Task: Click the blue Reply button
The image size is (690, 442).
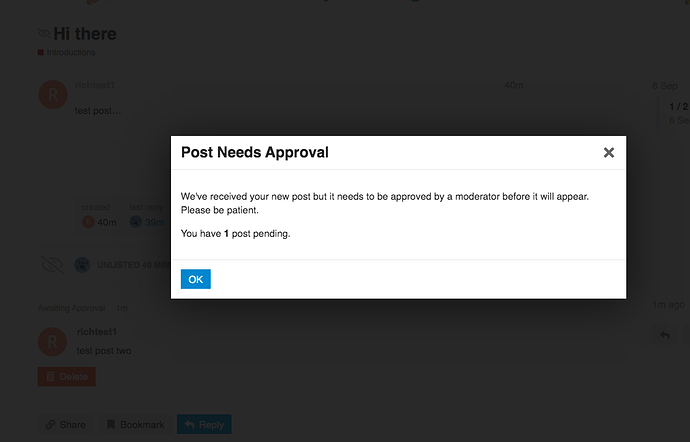Action: (204, 424)
